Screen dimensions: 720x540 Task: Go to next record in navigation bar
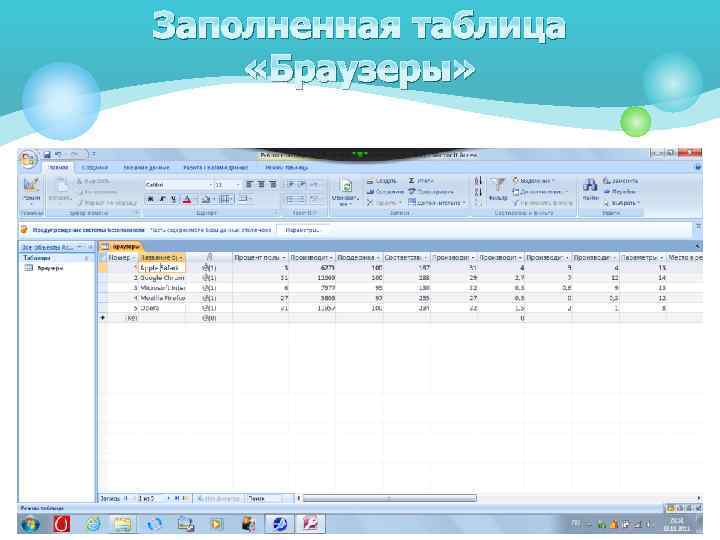pyautogui.click(x=169, y=498)
